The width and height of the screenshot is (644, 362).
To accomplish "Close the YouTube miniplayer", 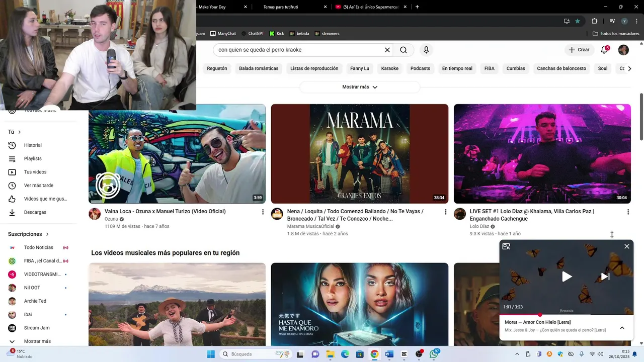I will 627,246.
